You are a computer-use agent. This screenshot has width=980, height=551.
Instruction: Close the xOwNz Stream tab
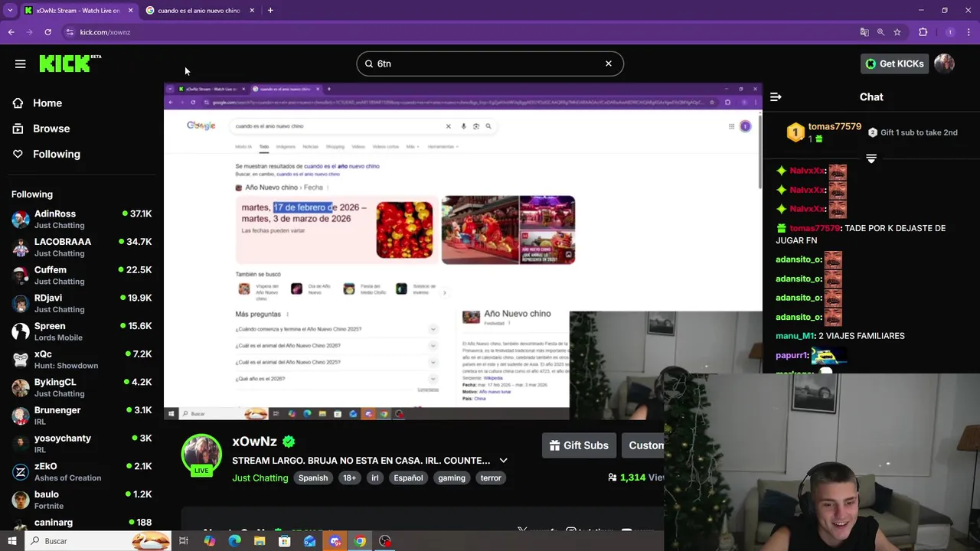tap(130, 11)
